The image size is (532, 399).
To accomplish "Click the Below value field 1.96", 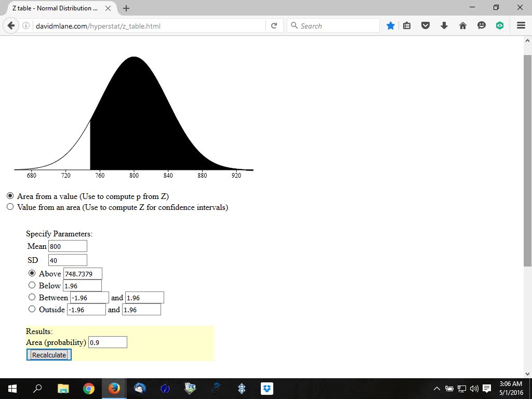I will 82,285.
